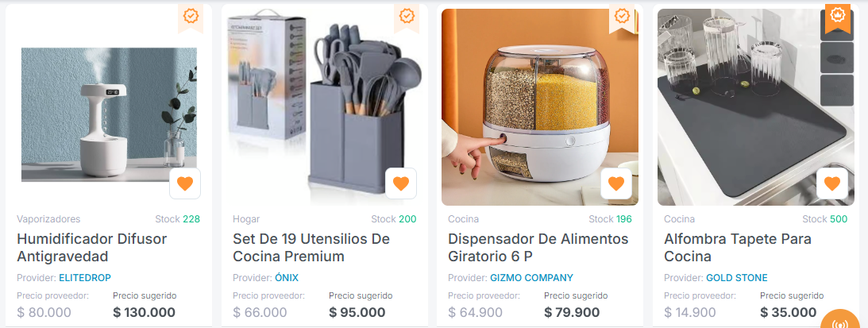Select the gray kitchen utensil set image
The width and height of the screenshot is (868, 328).
pos(324,107)
